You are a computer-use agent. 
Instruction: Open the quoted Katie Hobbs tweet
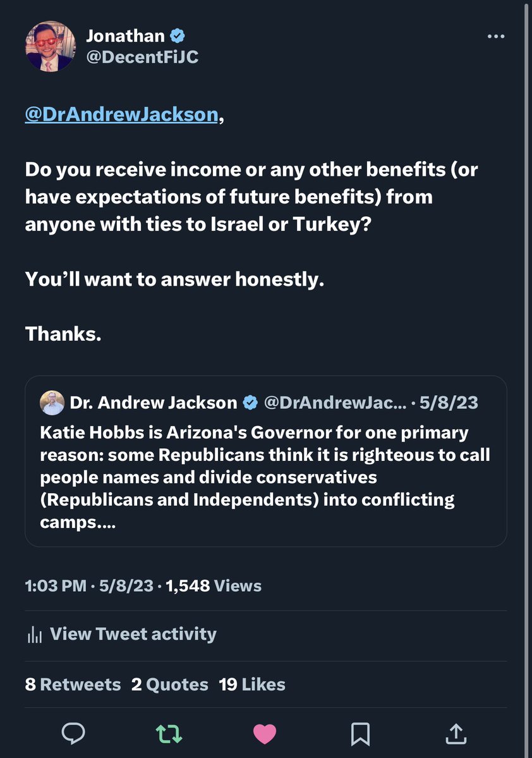pos(265,478)
